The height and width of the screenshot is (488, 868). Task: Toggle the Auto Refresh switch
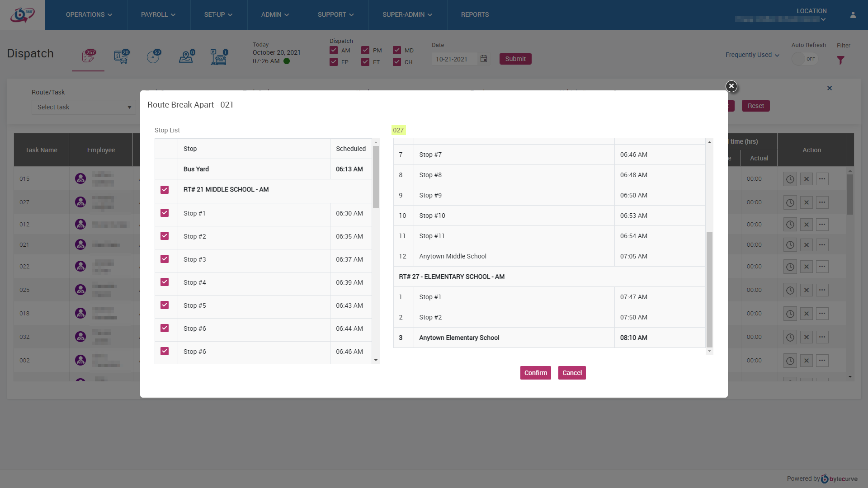click(x=805, y=59)
